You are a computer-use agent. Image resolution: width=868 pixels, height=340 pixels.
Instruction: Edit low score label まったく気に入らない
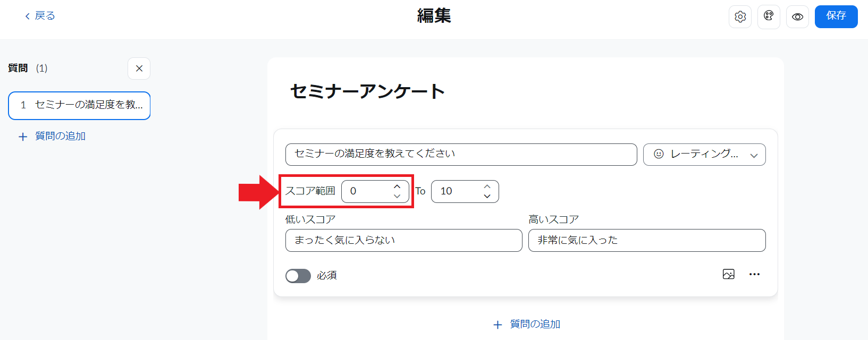click(x=404, y=240)
